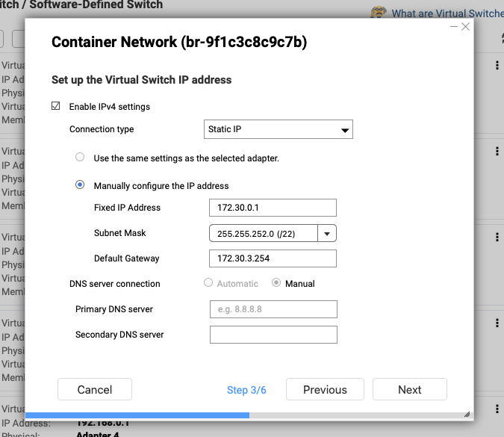Click the mascot icon beside What are Virtual Switches
Image resolution: width=504 pixels, height=437 pixels.
tap(380, 13)
